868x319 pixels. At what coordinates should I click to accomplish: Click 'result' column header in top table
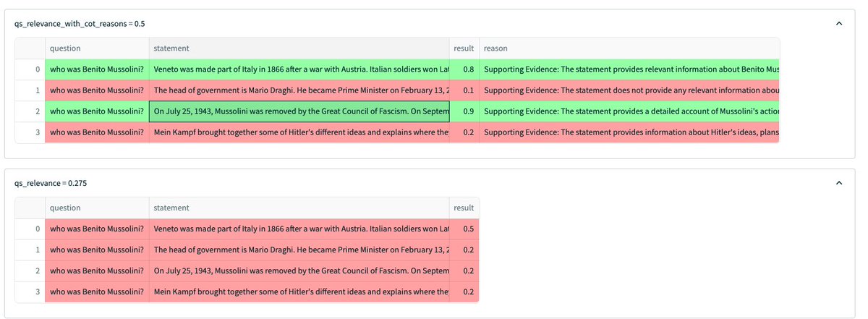pyautogui.click(x=464, y=48)
